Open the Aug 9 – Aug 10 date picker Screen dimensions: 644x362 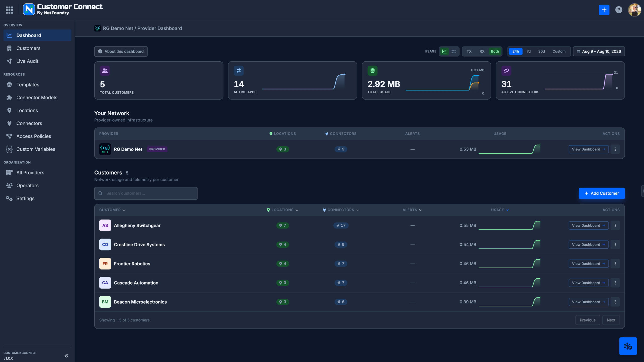[x=599, y=52]
